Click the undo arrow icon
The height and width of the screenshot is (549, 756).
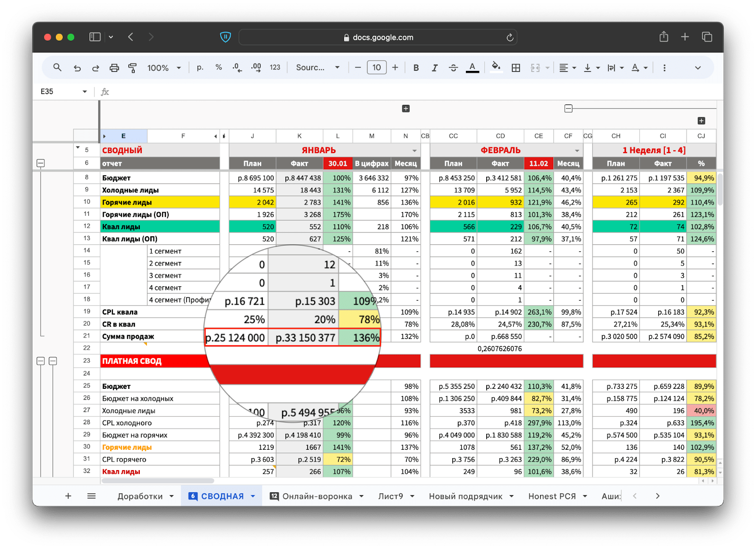click(77, 68)
